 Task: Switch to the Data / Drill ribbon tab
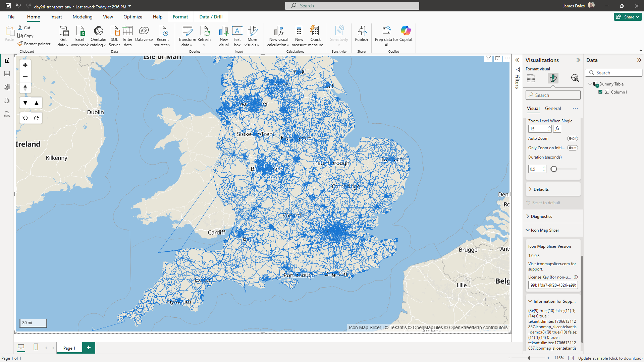(x=211, y=16)
